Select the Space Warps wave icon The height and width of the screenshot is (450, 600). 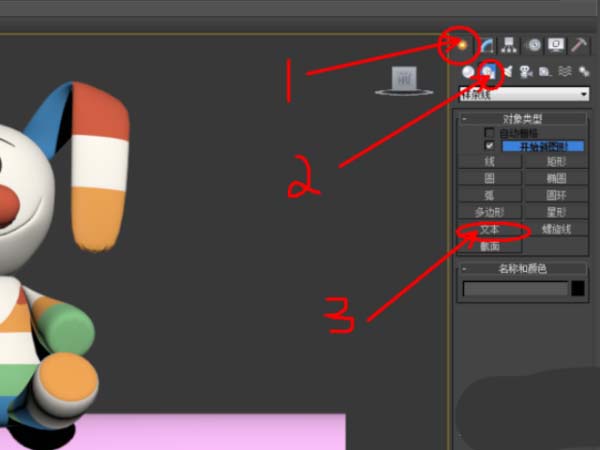(x=565, y=72)
